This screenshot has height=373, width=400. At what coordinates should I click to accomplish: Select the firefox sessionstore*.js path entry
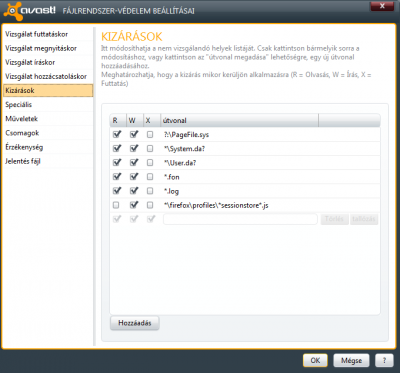216,205
